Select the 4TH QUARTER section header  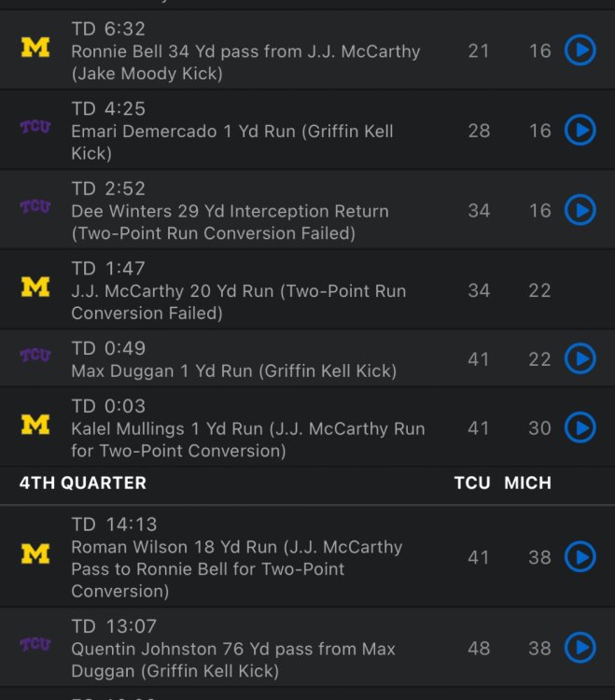[83, 483]
